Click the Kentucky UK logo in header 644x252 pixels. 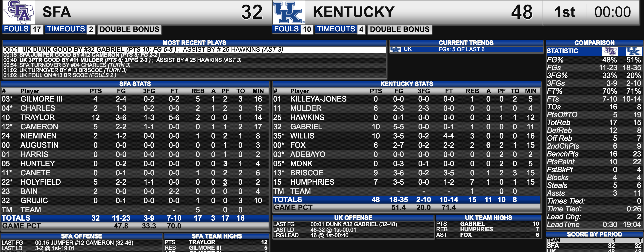point(289,12)
